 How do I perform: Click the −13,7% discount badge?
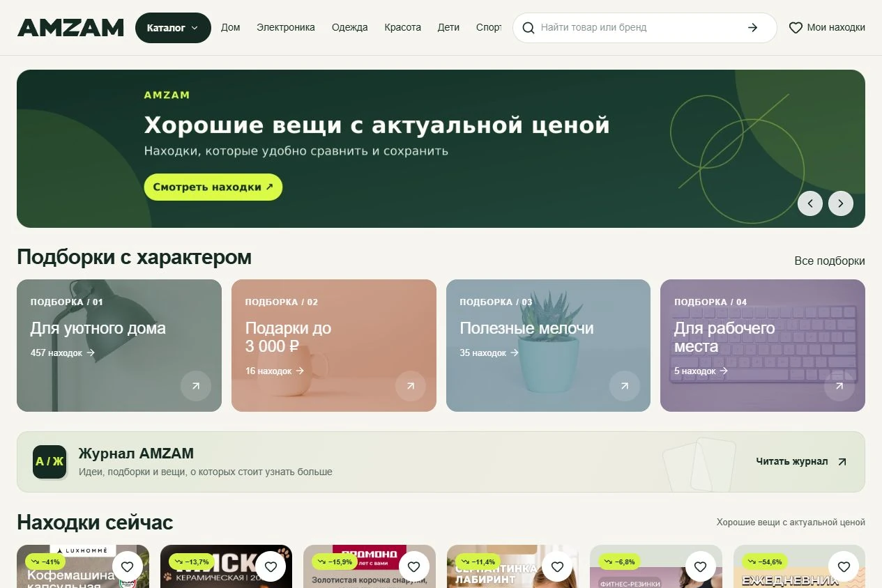click(192, 562)
